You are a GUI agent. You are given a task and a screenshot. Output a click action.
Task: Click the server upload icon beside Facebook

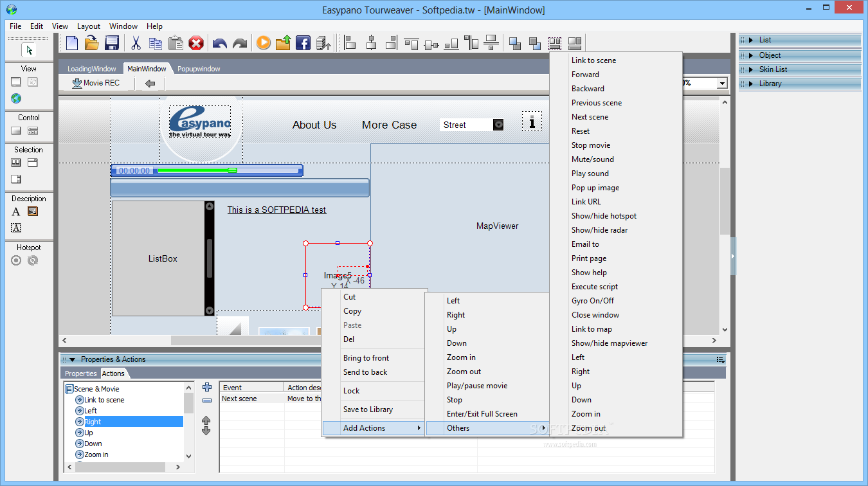click(324, 43)
